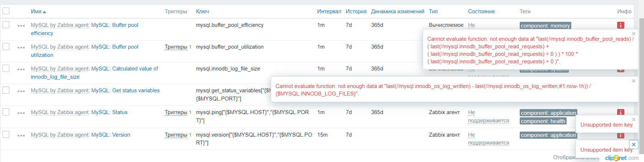Screen dimensions: 644x162
Task: Tick the select-all checkbox in table header
Action: 6,11
